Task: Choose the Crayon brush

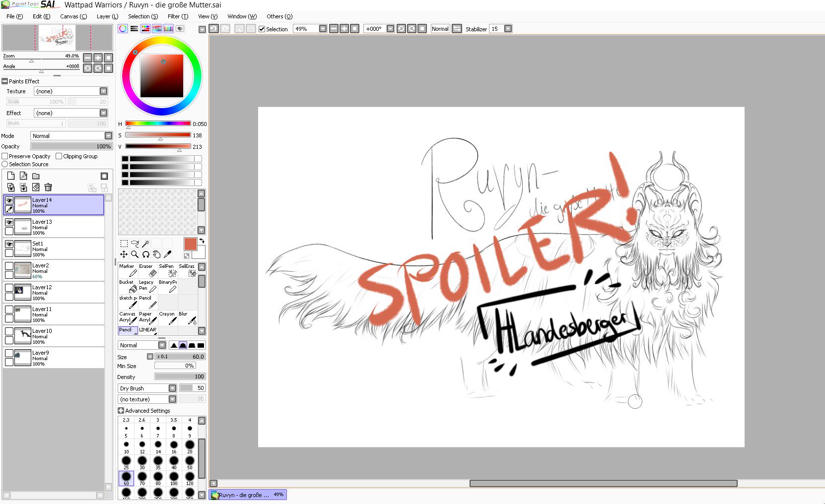Action: coord(168,318)
